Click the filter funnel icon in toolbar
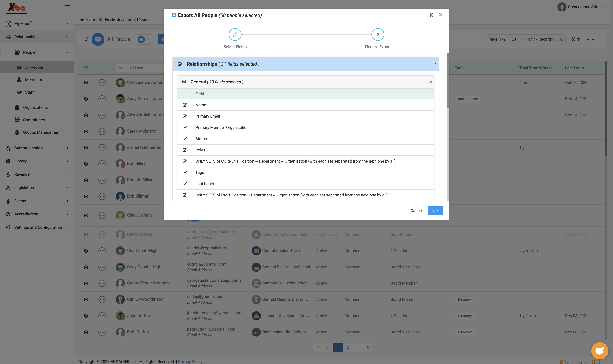The width and height of the screenshot is (613, 364). 579,39
